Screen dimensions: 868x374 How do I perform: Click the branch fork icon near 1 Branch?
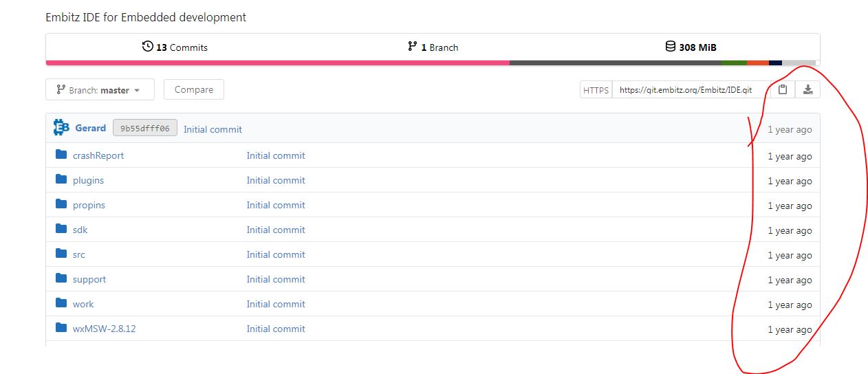[x=412, y=47]
